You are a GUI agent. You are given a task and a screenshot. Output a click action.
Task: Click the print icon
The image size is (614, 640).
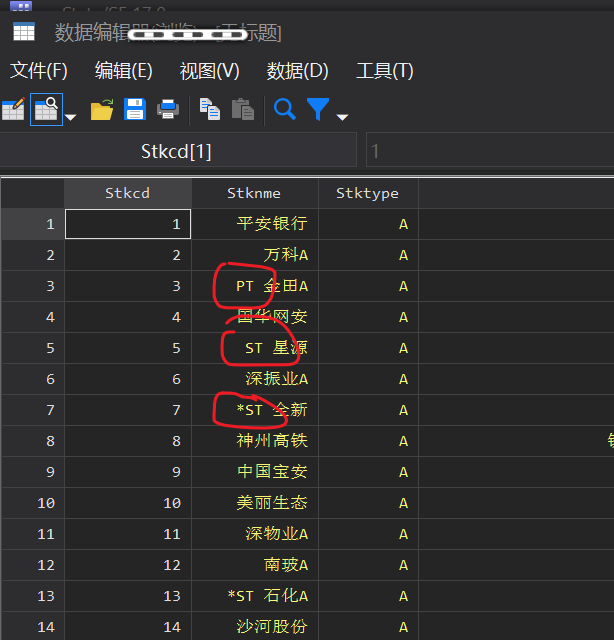click(168, 109)
